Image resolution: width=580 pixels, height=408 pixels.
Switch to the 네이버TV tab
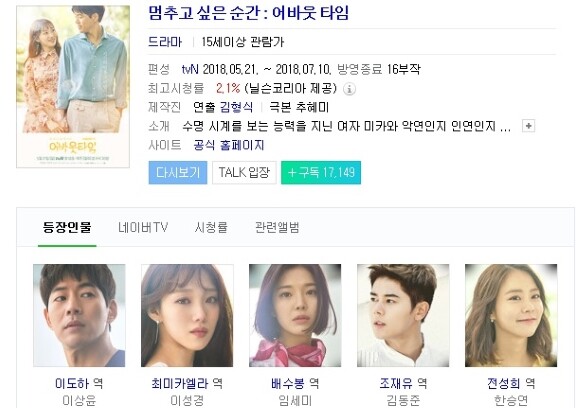[143, 227]
